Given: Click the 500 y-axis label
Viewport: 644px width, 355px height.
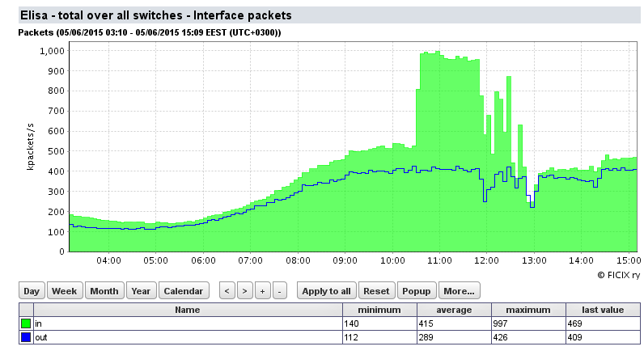Looking at the screenshot, I should [x=57, y=151].
